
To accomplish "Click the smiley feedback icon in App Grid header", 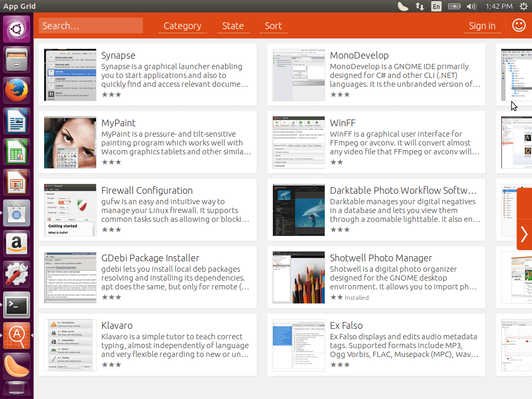I will [518, 25].
